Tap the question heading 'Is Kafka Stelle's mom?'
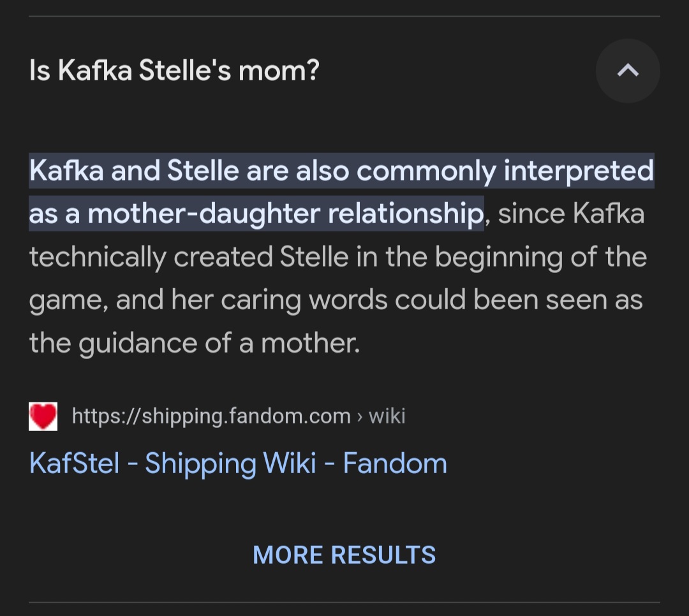Viewport: 689px width, 616px height. pyautogui.click(x=172, y=70)
